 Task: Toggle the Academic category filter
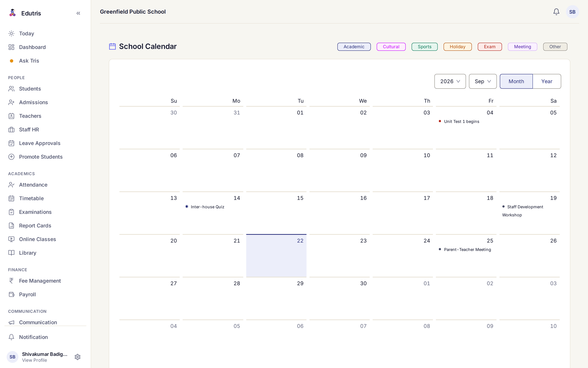[x=354, y=47]
